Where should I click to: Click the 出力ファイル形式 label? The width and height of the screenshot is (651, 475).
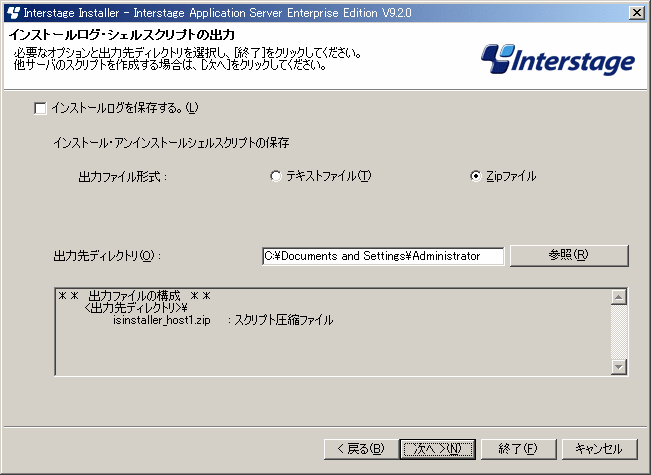pos(122,177)
